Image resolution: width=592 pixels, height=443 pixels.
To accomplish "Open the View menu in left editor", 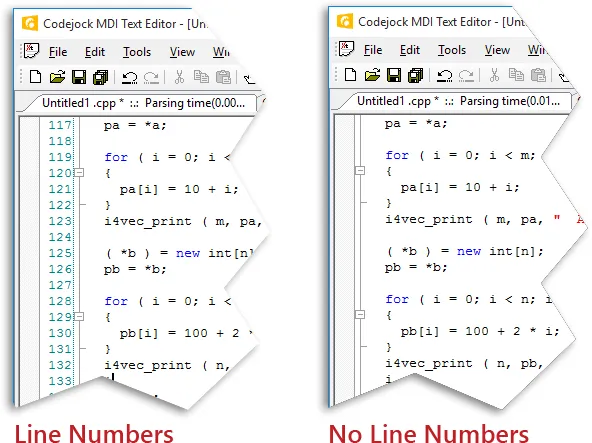I will [x=182, y=52].
